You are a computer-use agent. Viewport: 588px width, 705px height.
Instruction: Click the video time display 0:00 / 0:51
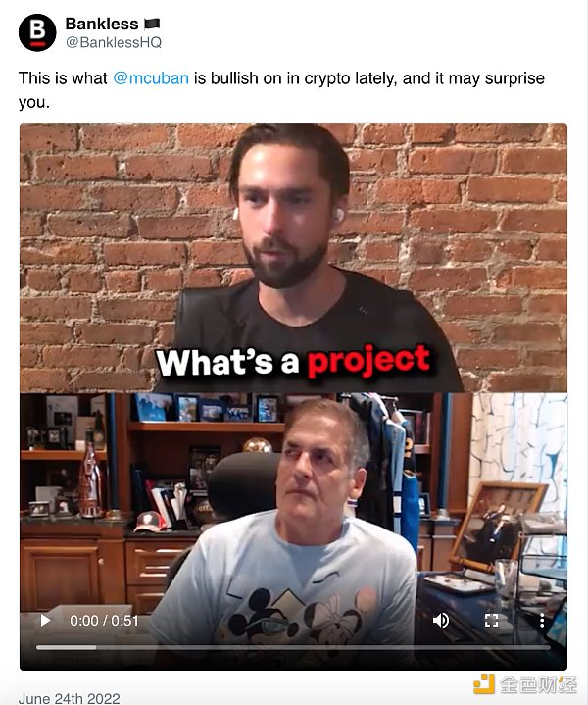(x=104, y=621)
